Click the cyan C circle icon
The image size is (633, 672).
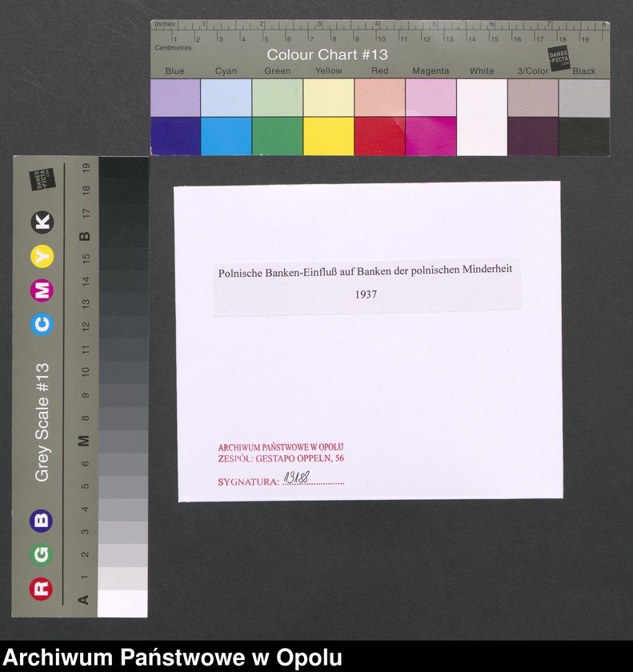(x=42, y=324)
